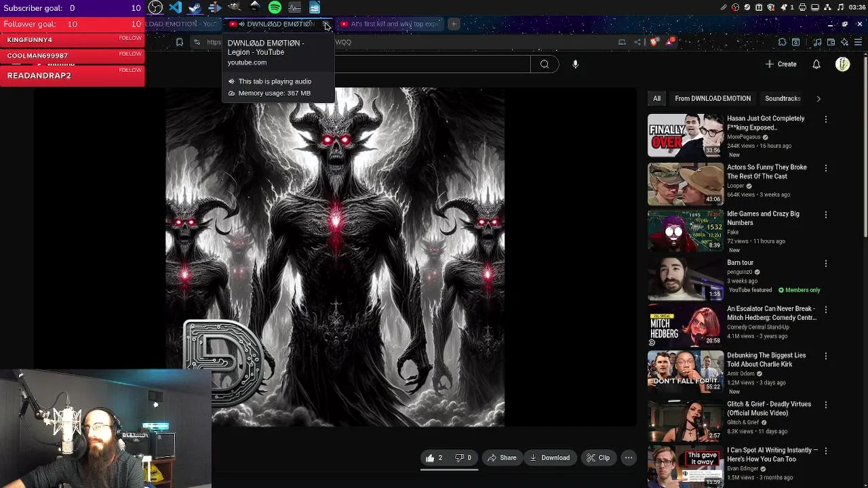The width and height of the screenshot is (868, 488).
Task: Open 'Glitch & Grief - Deadly Virtues' thumbnail
Action: pyautogui.click(x=685, y=420)
